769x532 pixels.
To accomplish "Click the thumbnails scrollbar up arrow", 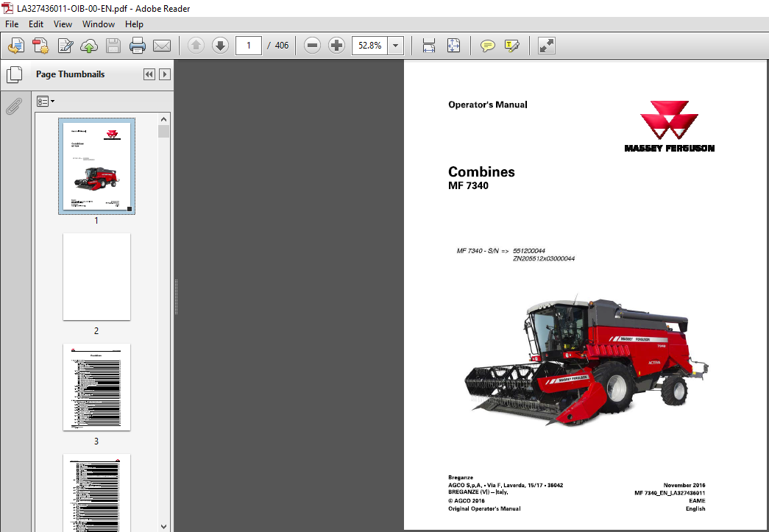I will (164, 119).
